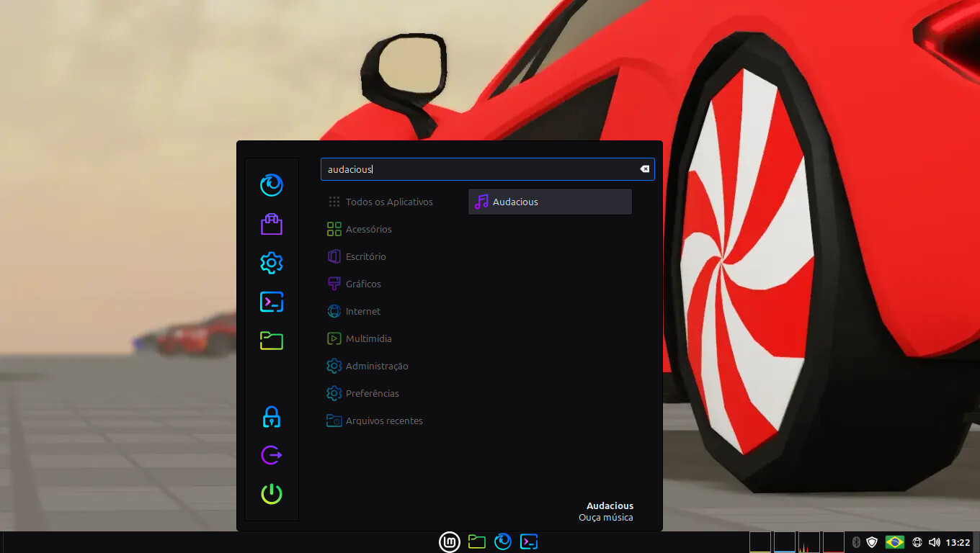Viewport: 980px width, 553px height.
Task: Launch Terminal from the menu sidebar
Action: 272,302
